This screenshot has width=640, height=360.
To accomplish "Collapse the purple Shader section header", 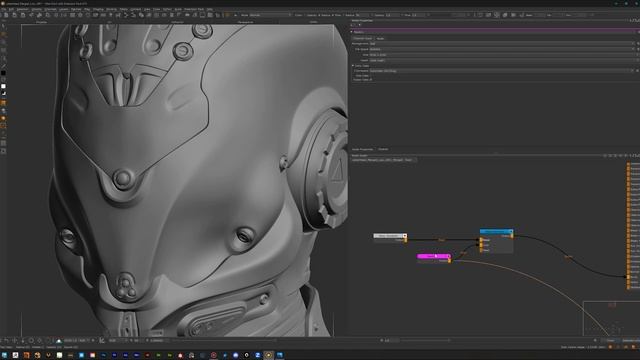I will (352, 32).
